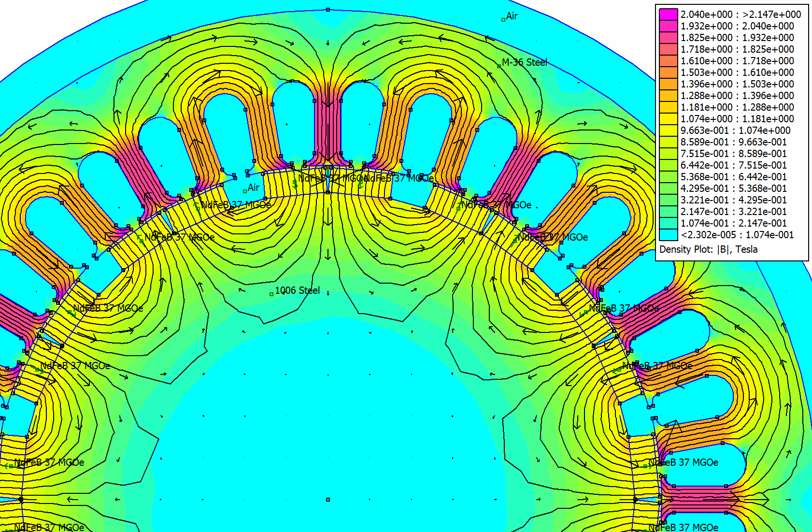The width and height of the screenshot is (812, 532).
Task: Click green marker beside the M-36 Steel label
Action: click(499, 66)
